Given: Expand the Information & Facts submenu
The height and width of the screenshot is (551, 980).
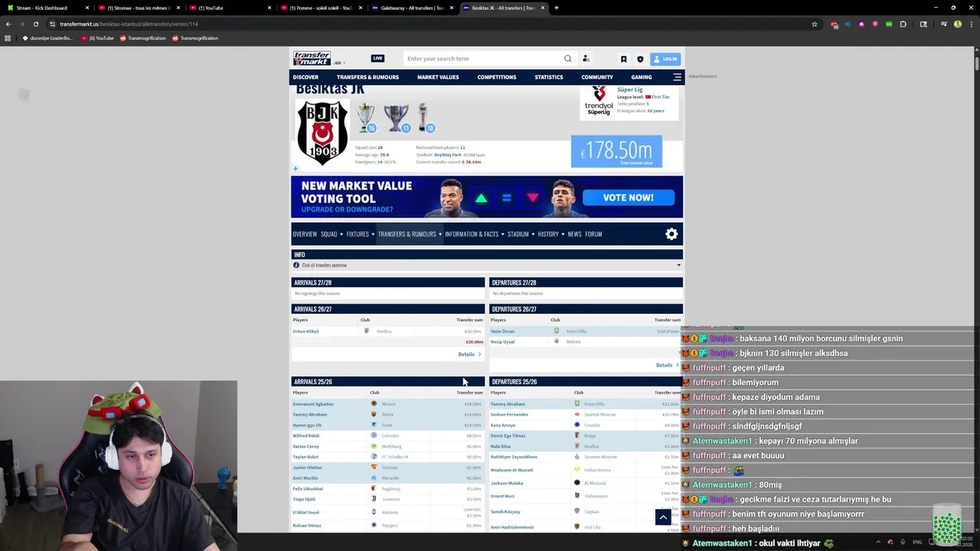Looking at the screenshot, I should point(502,234).
